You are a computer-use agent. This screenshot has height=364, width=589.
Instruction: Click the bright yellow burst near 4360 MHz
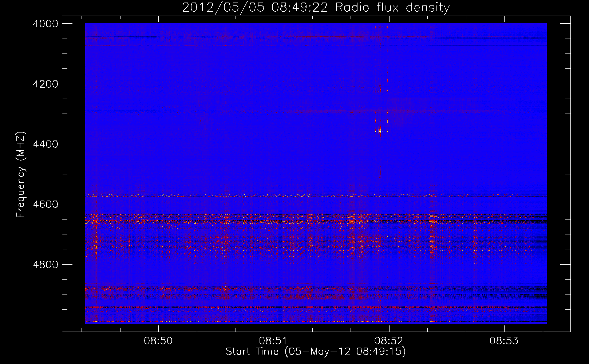tap(379, 130)
